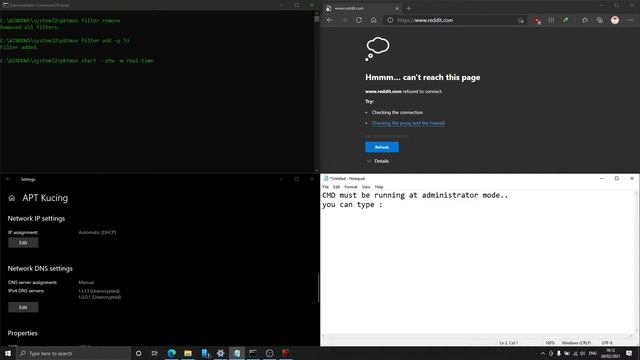Viewport: 640px width, 360px height.
Task: Click the taskbar clock and date
Action: coord(611,353)
